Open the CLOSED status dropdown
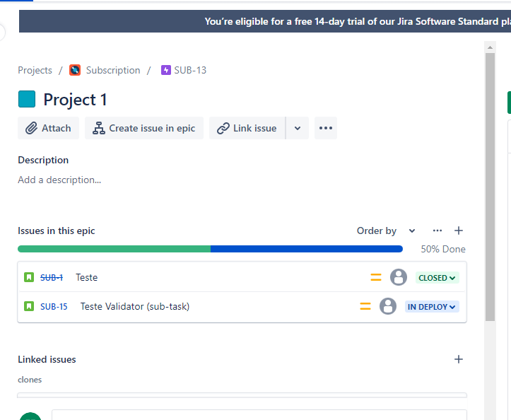The height and width of the screenshot is (420, 511). pyautogui.click(x=437, y=278)
